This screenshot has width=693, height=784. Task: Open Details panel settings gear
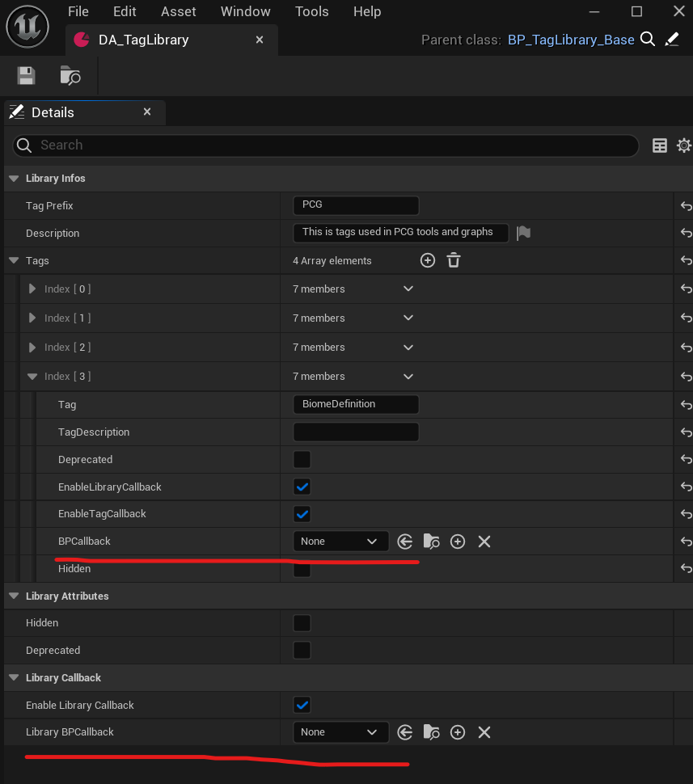pos(683,145)
